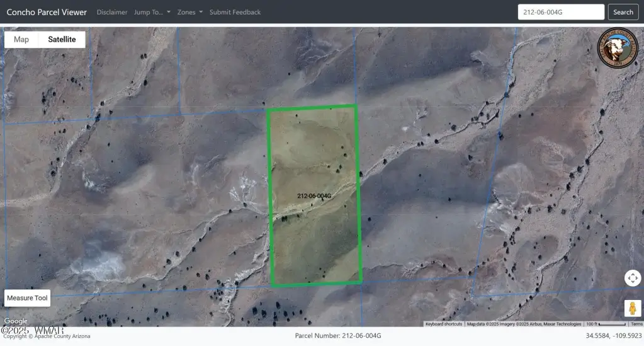Open the Zones dropdown menu
Viewport: 644px width, 346px height.
click(189, 12)
